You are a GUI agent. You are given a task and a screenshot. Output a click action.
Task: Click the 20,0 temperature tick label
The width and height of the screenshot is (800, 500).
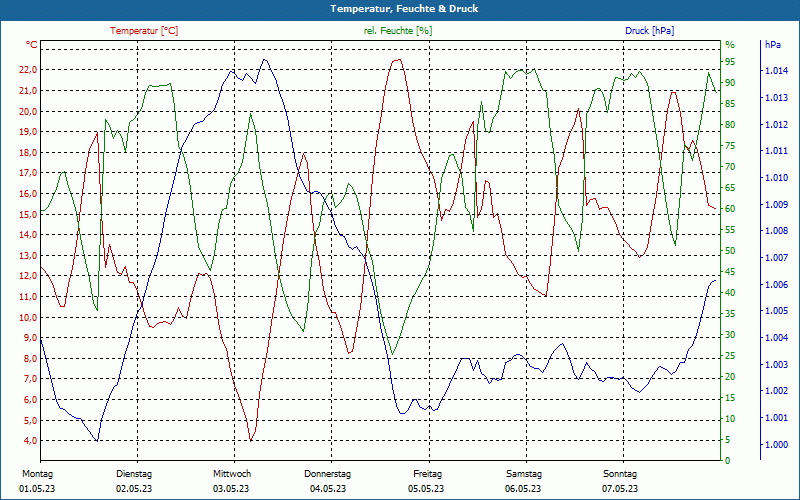point(28,111)
